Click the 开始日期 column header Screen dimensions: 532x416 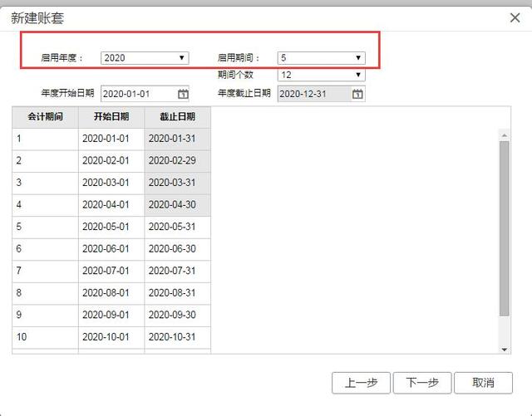click(111, 117)
